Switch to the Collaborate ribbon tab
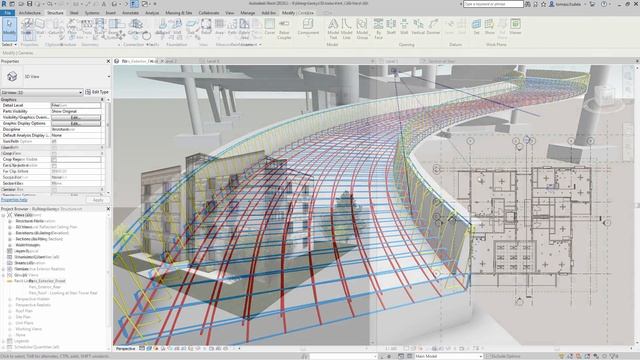The height and width of the screenshot is (360, 640). (209, 13)
